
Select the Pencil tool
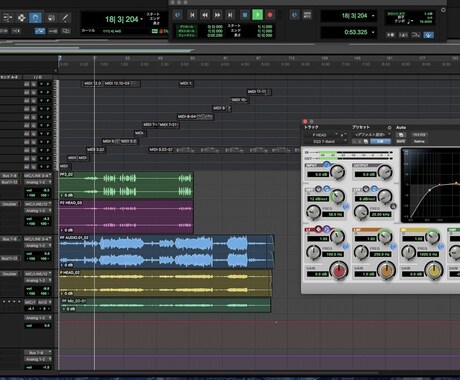[65, 17]
